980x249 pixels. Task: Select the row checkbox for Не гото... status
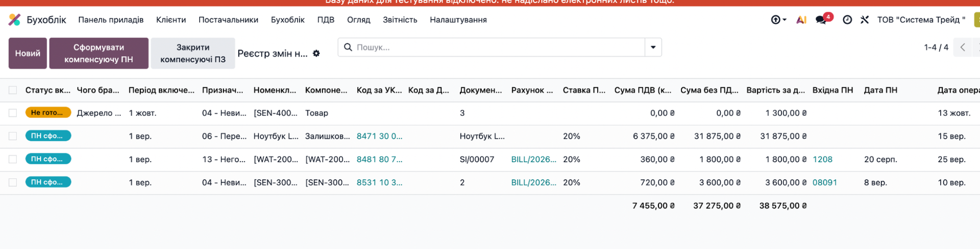click(x=13, y=113)
